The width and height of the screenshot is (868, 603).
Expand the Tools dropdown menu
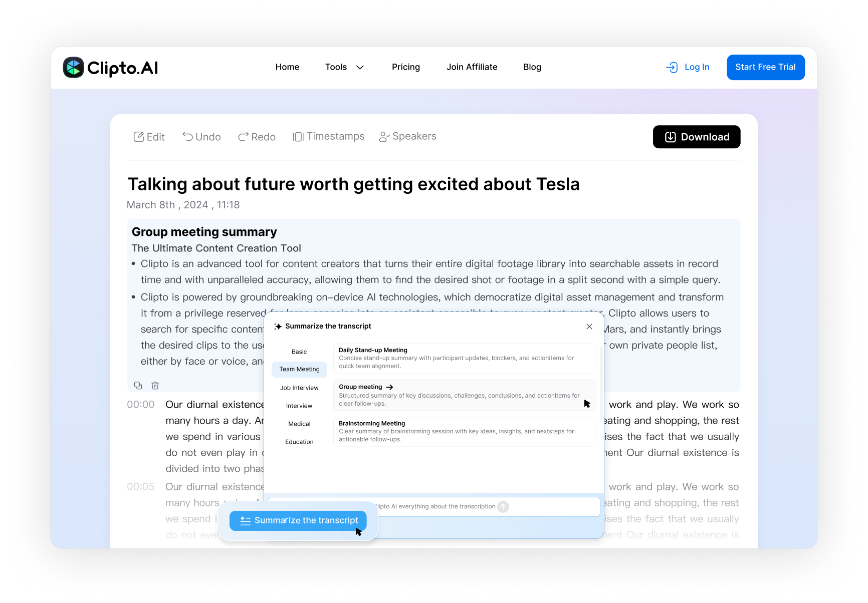pyautogui.click(x=344, y=67)
